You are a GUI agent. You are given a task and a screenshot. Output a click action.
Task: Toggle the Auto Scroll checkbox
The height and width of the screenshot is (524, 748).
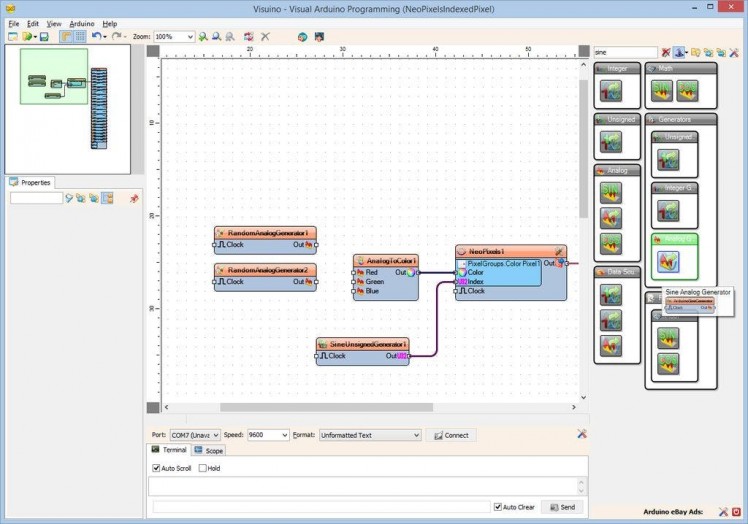(156, 468)
